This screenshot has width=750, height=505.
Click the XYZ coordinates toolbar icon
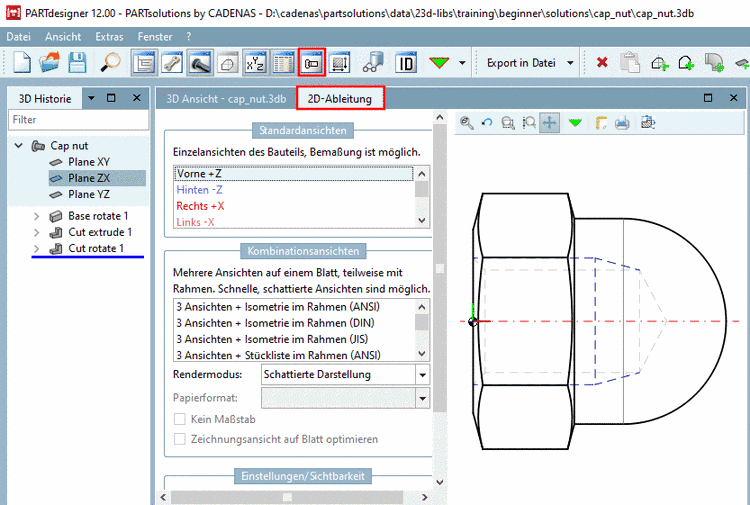tap(255, 62)
